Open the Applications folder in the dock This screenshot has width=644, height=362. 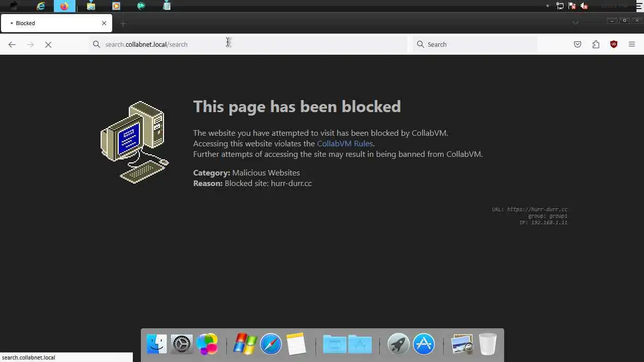point(360,344)
